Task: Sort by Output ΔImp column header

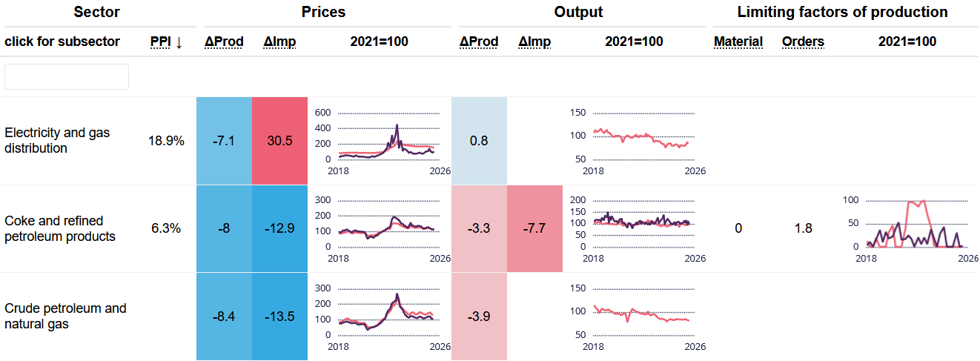Action: click(534, 42)
